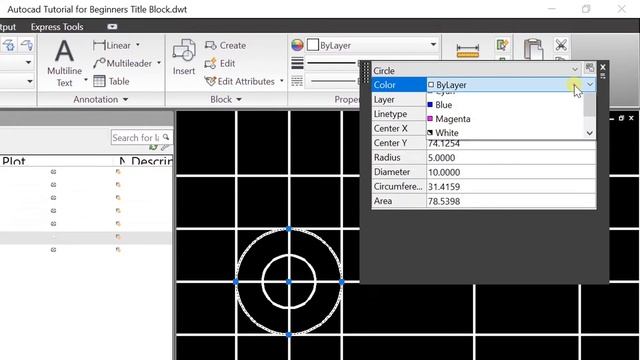Click Edit in the Block panel
This screenshot has width=640, height=360.
(x=220, y=63)
